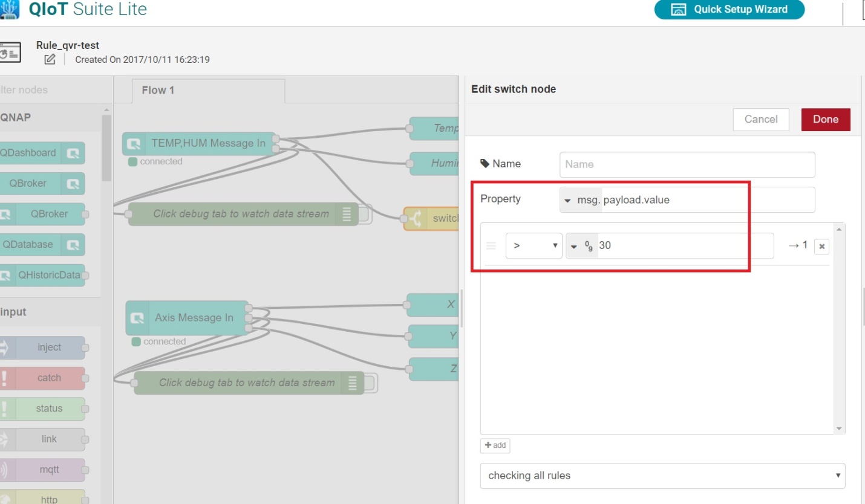Click the rule drag handle icon
Viewport: 865px width, 504px height.
point(491,246)
